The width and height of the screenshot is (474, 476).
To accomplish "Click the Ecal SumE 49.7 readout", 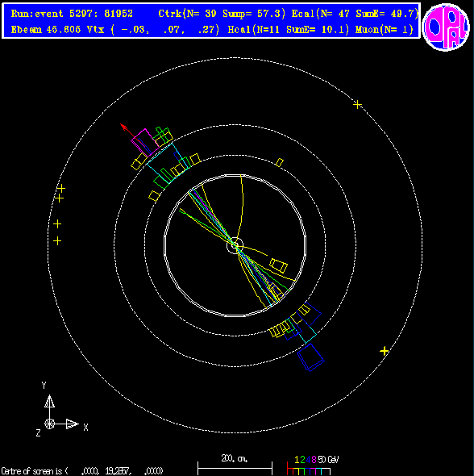I will (x=355, y=14).
